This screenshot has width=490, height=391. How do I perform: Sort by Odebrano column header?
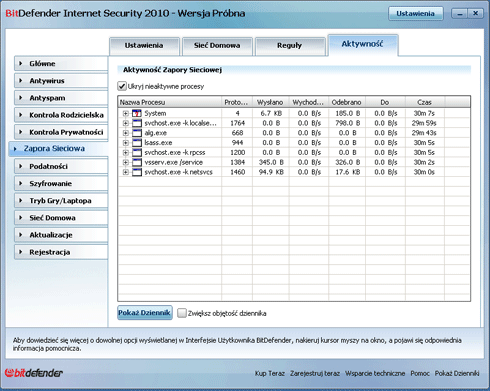(x=347, y=102)
